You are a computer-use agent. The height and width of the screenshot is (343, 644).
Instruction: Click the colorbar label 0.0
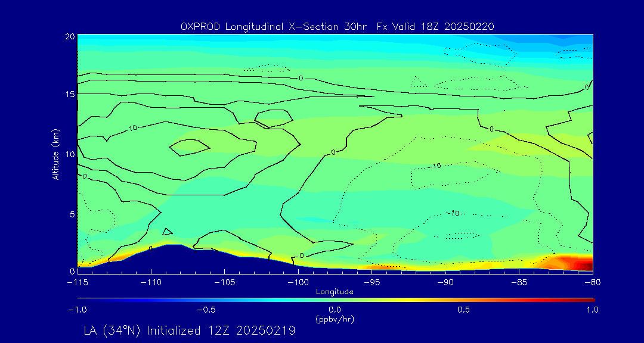click(x=335, y=310)
